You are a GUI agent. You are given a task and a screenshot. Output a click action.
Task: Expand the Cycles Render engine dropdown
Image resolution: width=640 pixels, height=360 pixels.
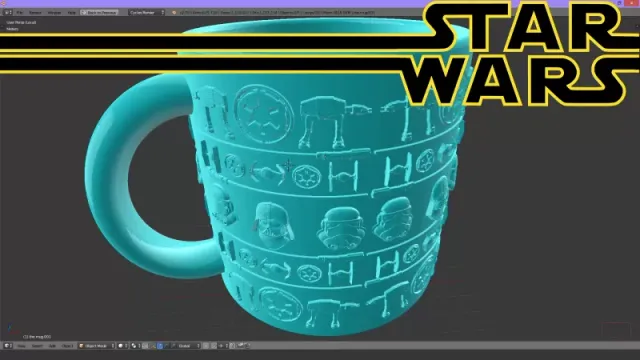tap(147, 13)
